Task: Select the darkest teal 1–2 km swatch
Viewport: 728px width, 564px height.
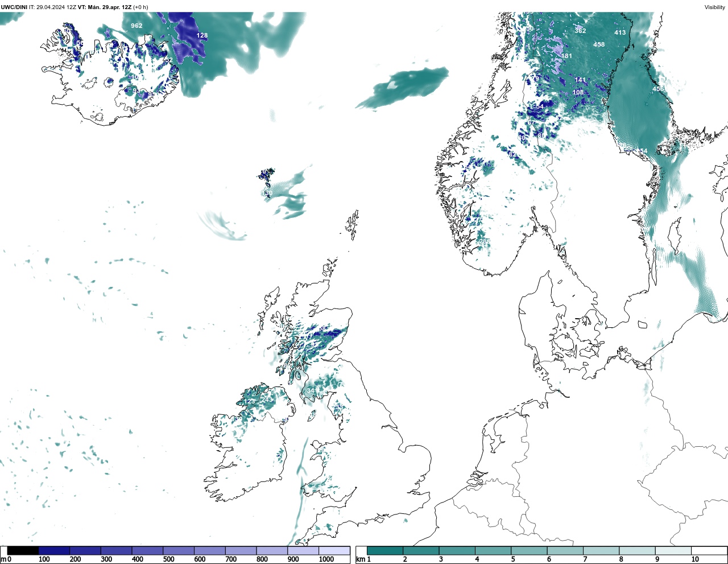Action: point(385,551)
